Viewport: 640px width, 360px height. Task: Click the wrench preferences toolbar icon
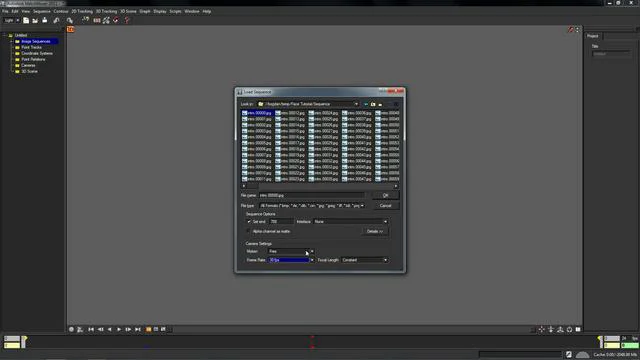point(56,20)
